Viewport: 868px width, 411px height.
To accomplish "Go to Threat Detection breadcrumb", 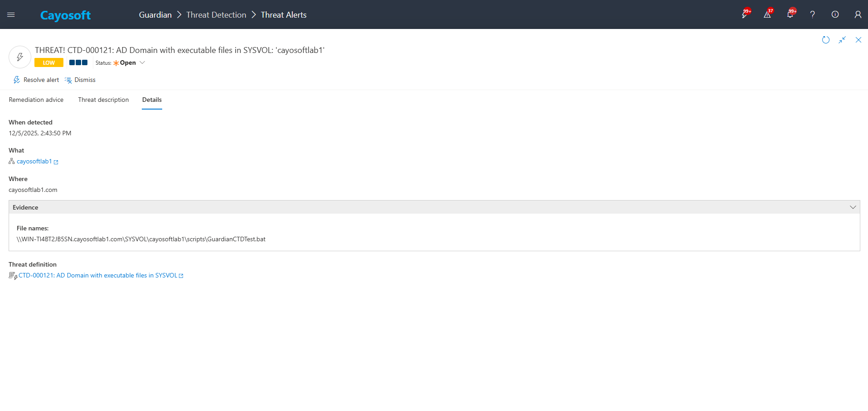I will (216, 15).
